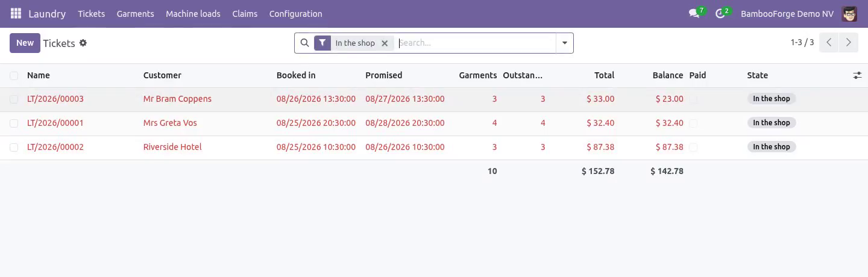The width and height of the screenshot is (868, 277).
Task: Switch company via BambooForge Demo NV
Action: [x=787, y=13]
